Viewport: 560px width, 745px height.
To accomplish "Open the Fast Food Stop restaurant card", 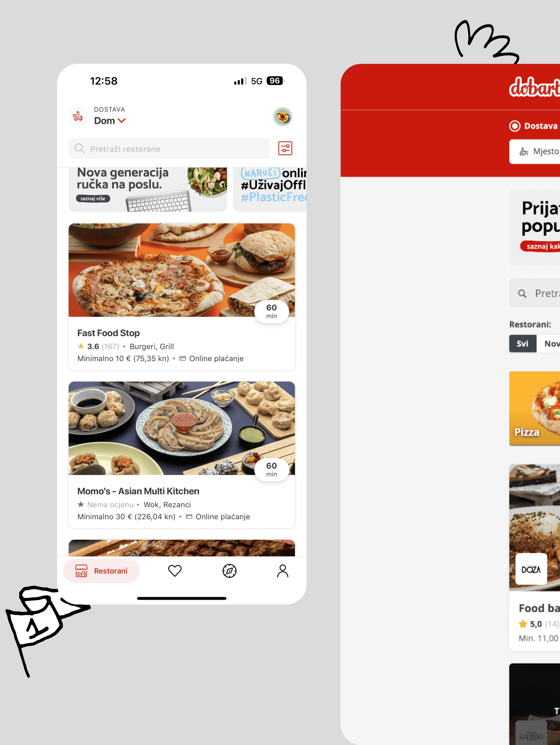I will [x=182, y=296].
